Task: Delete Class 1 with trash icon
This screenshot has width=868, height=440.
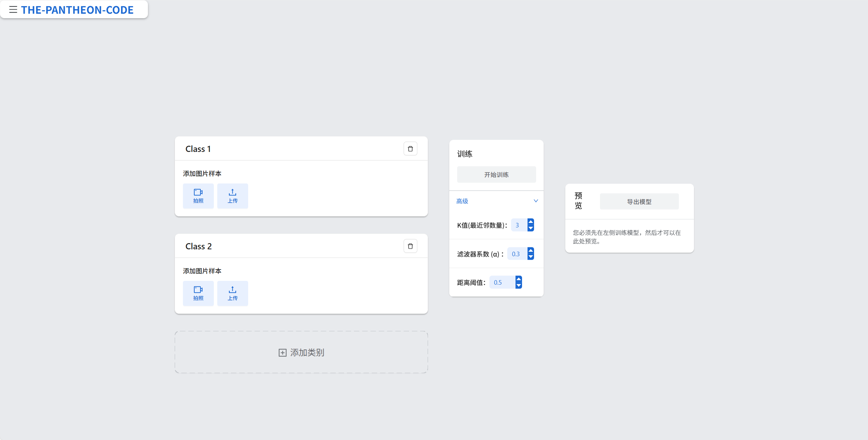Action: pos(410,149)
